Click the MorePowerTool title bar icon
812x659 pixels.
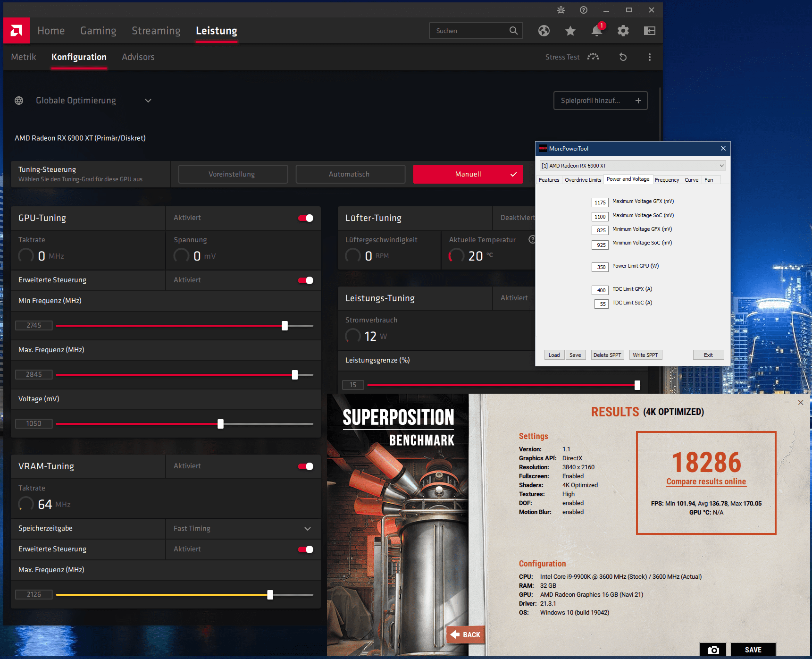(x=543, y=148)
